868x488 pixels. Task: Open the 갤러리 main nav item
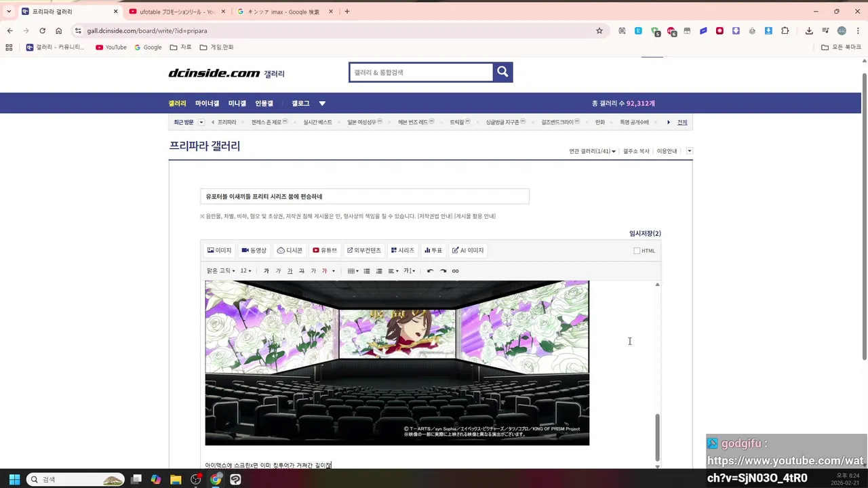point(177,103)
